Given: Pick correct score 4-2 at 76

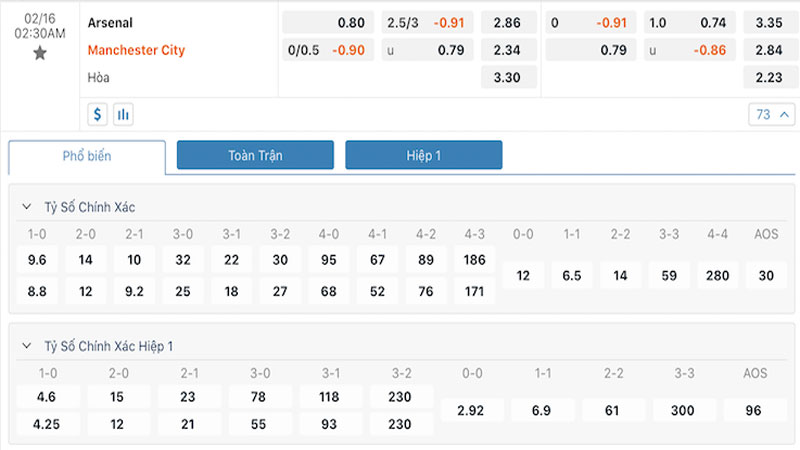Looking at the screenshot, I should coord(426,291).
